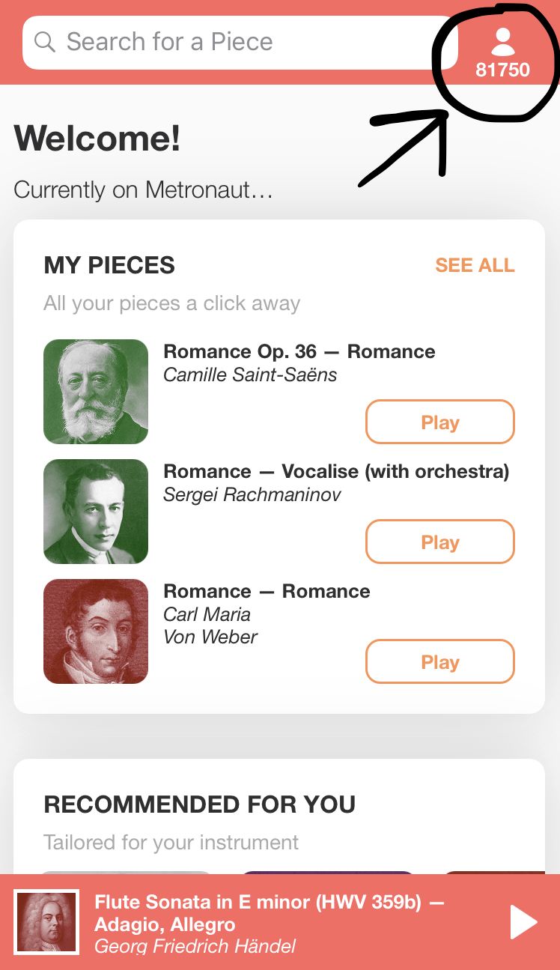Tap the Händel portrait in bottom player

tap(47, 922)
